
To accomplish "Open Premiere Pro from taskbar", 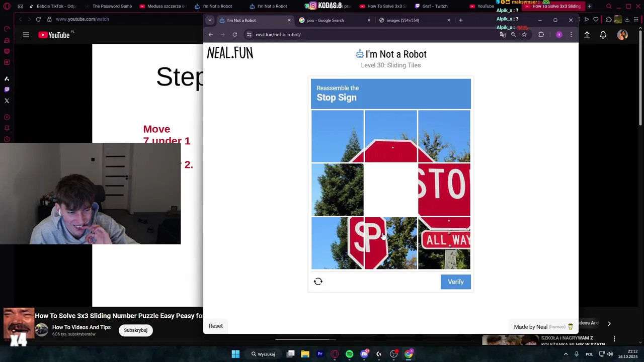I will click(320, 354).
